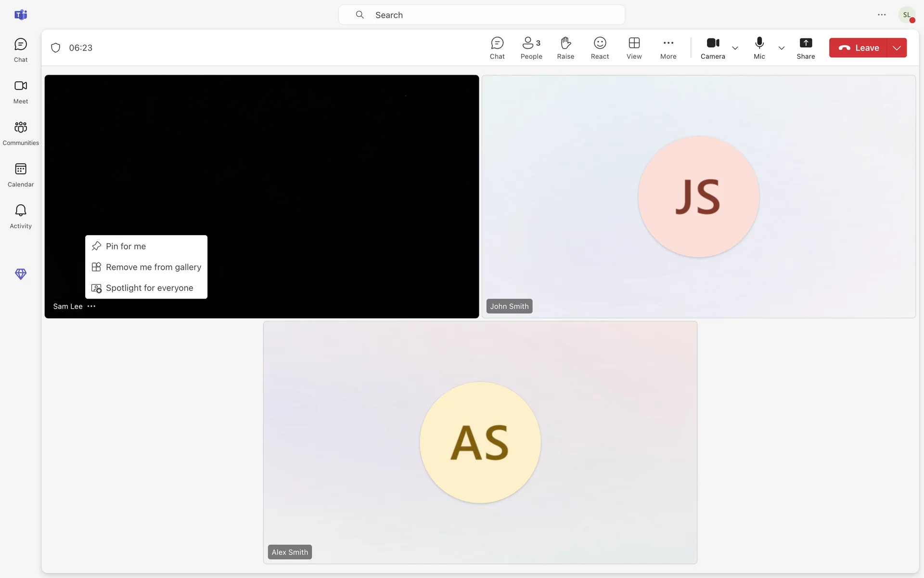Viewport: 924px width, 578px height.
Task: Expand Camera device options chevron
Action: click(735, 48)
